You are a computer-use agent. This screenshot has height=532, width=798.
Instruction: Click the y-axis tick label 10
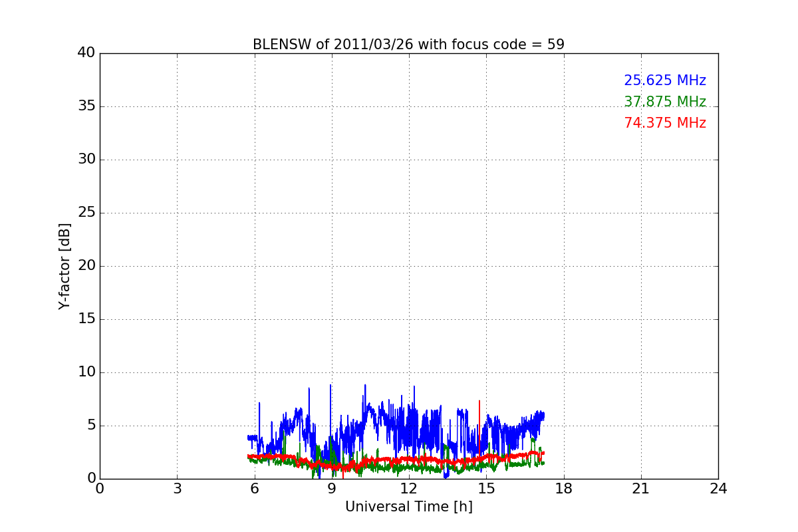coord(86,372)
